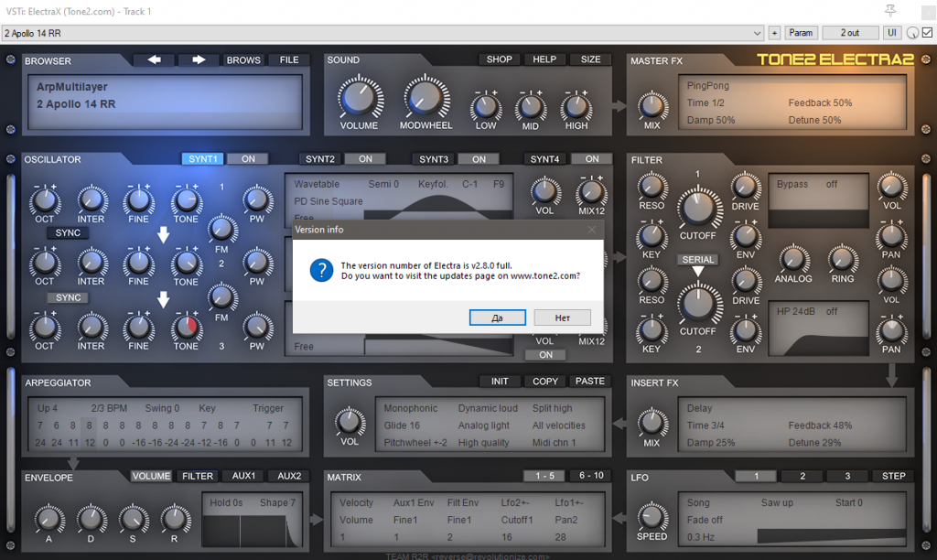
Task: Open Master FX PingPong effect selector
Action: (707, 85)
